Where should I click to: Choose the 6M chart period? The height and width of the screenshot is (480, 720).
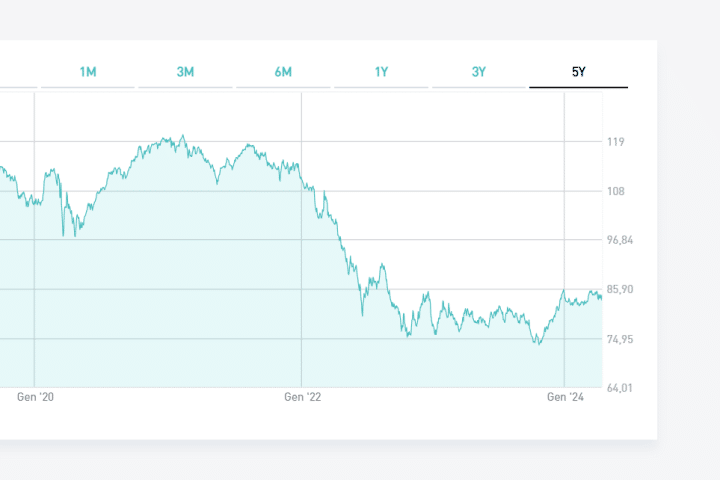coord(283,72)
